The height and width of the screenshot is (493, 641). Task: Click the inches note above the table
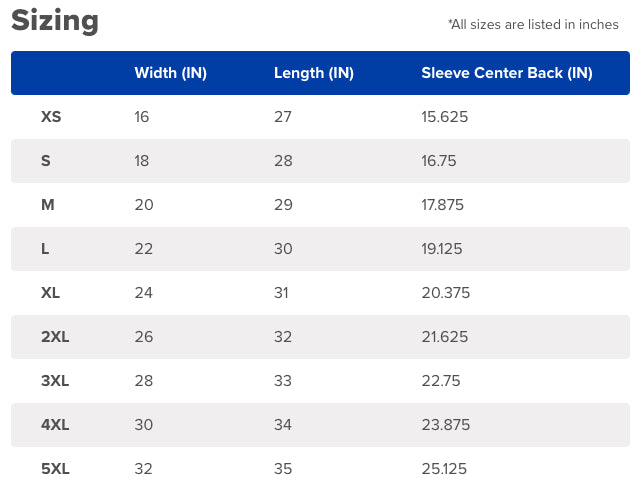click(x=533, y=24)
